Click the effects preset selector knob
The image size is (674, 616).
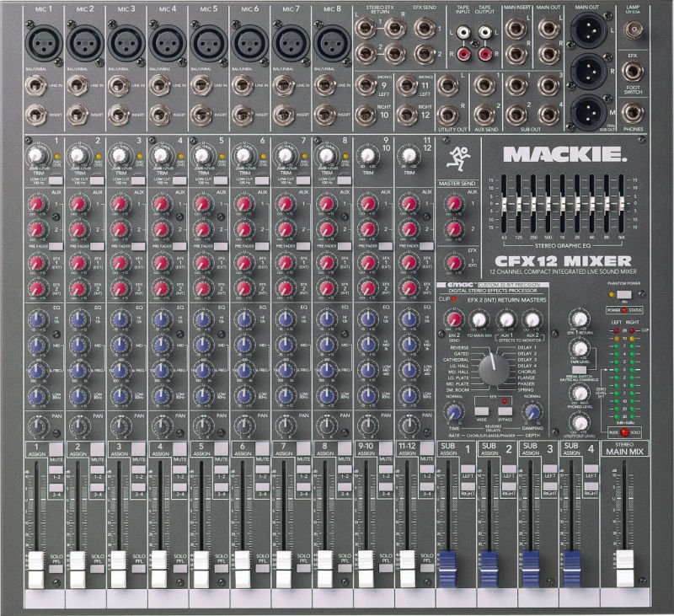[x=494, y=369]
